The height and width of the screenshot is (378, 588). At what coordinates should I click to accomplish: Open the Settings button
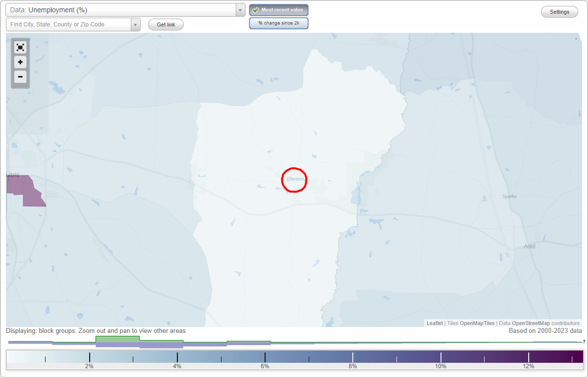[560, 12]
